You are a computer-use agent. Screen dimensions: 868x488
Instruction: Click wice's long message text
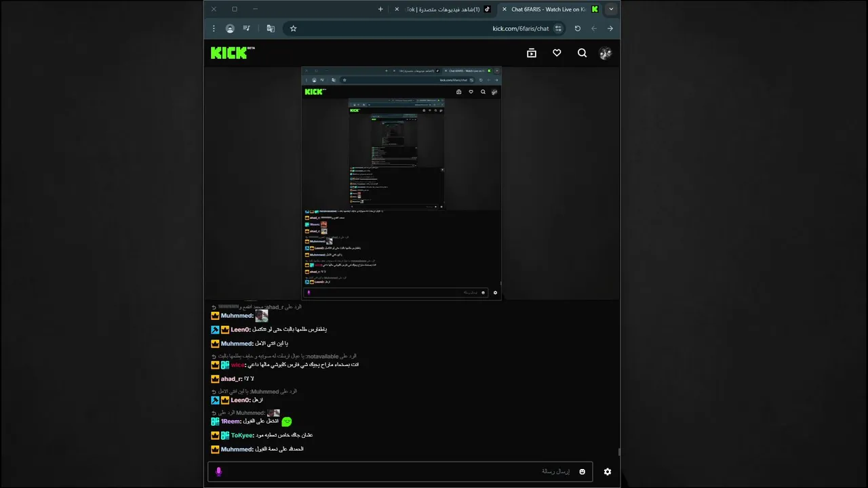coord(303,365)
